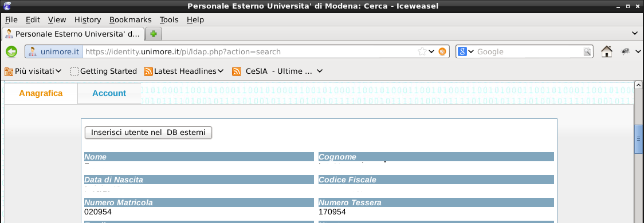The image size is (644, 223).
Task: Open the History menu
Action: (x=88, y=19)
